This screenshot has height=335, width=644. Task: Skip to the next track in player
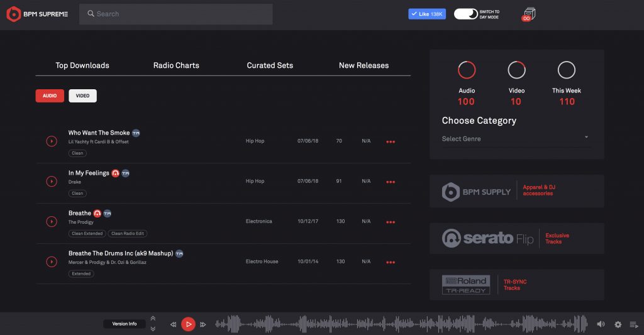point(203,324)
